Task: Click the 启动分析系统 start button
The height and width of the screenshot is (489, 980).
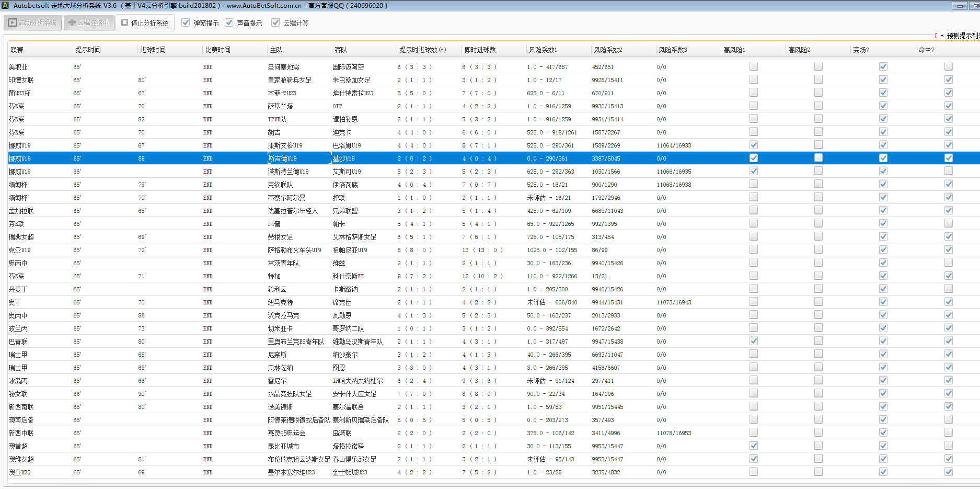Action: [x=33, y=23]
